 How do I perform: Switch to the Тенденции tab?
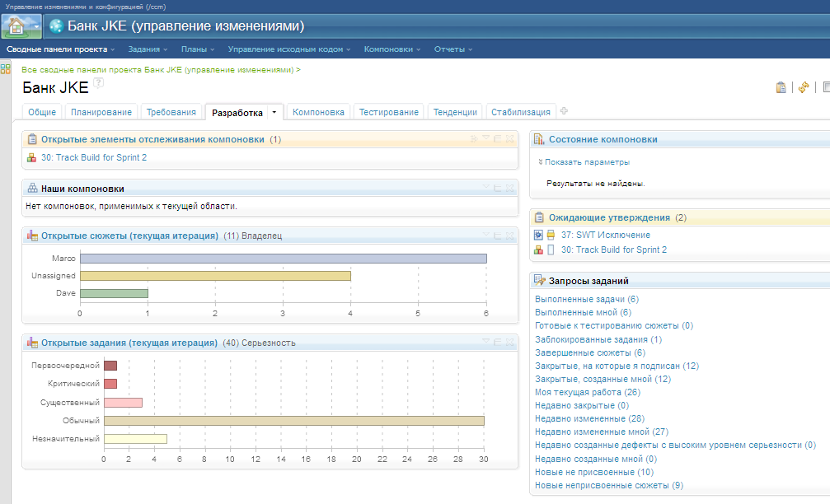[x=455, y=112]
